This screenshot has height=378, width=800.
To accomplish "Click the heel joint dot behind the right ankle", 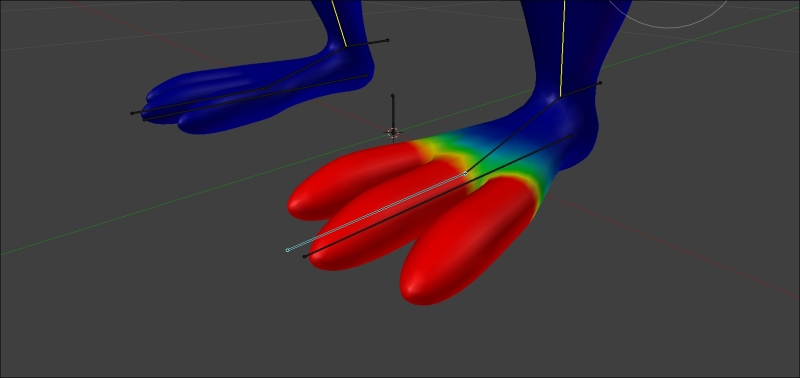I will 600,83.
